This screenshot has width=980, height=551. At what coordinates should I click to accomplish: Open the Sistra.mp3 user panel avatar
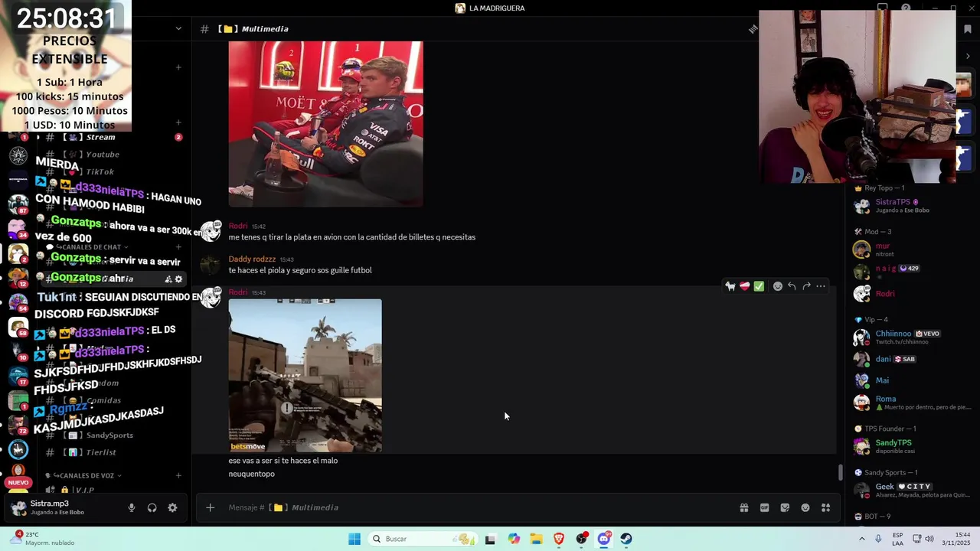coord(18,507)
